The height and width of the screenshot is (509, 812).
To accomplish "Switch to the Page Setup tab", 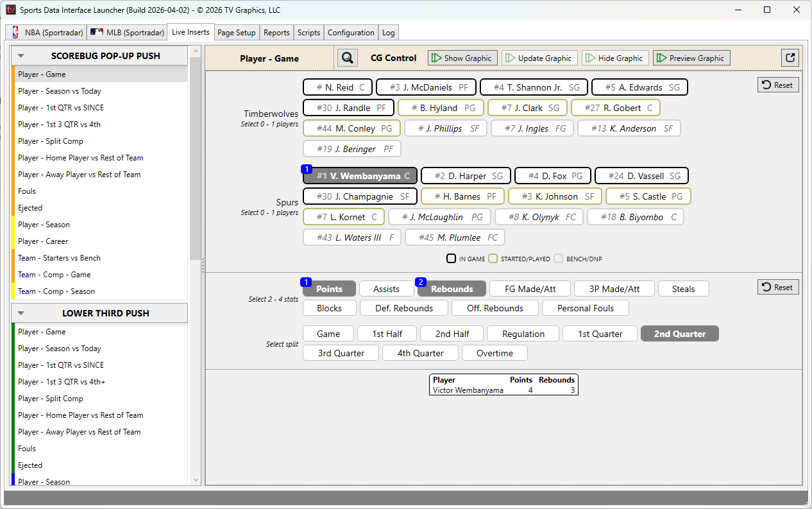I will click(236, 32).
